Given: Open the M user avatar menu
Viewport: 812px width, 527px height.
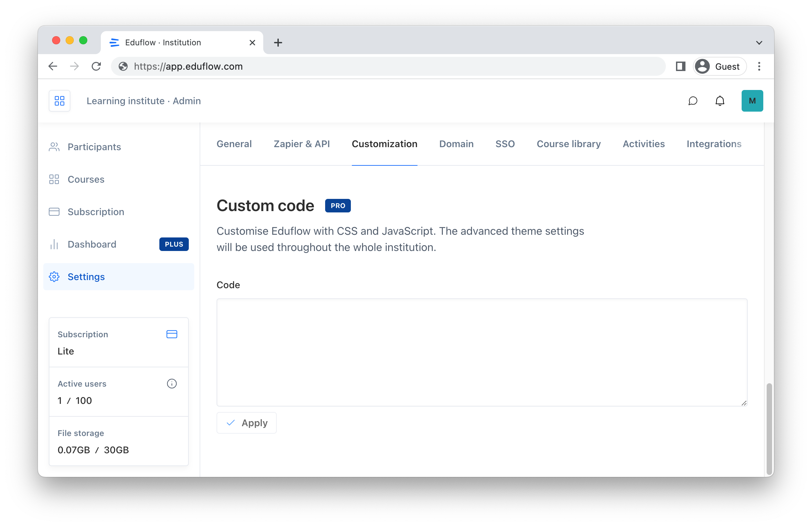Looking at the screenshot, I should pos(752,101).
